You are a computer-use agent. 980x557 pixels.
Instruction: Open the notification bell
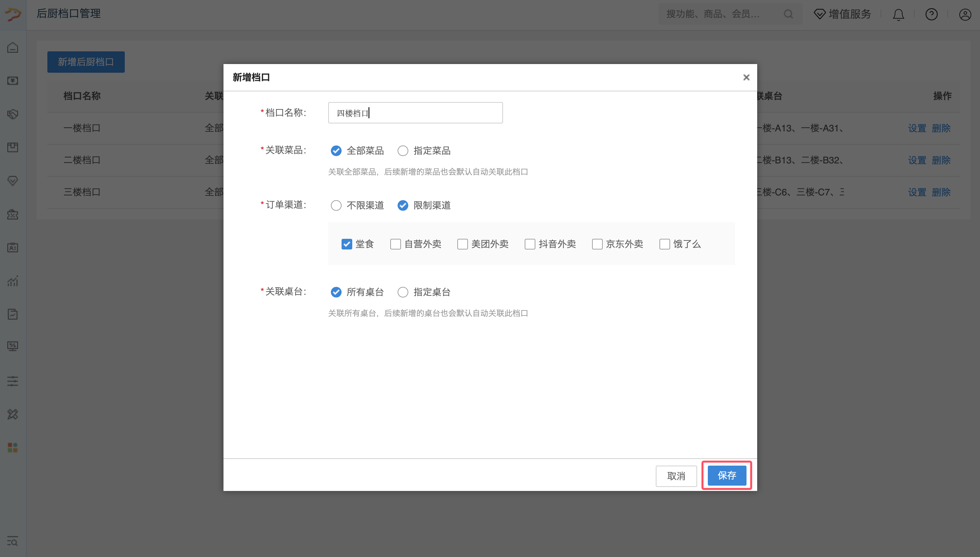[898, 15]
